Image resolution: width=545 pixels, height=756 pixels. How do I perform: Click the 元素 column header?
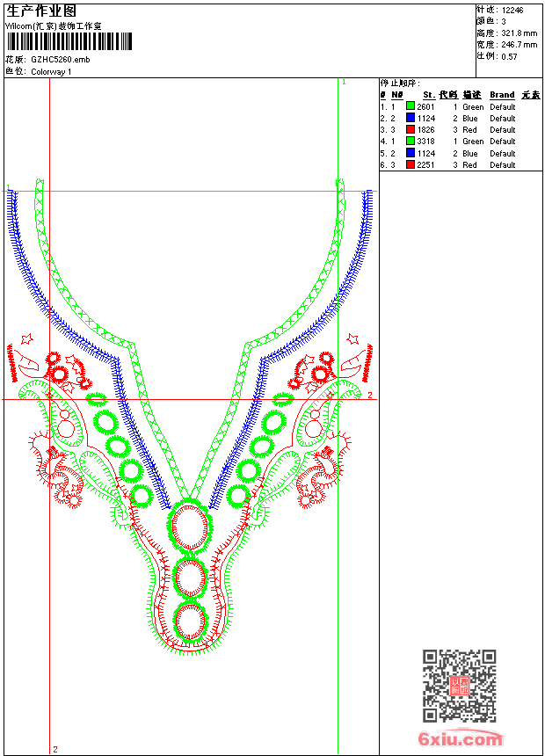tap(531, 95)
